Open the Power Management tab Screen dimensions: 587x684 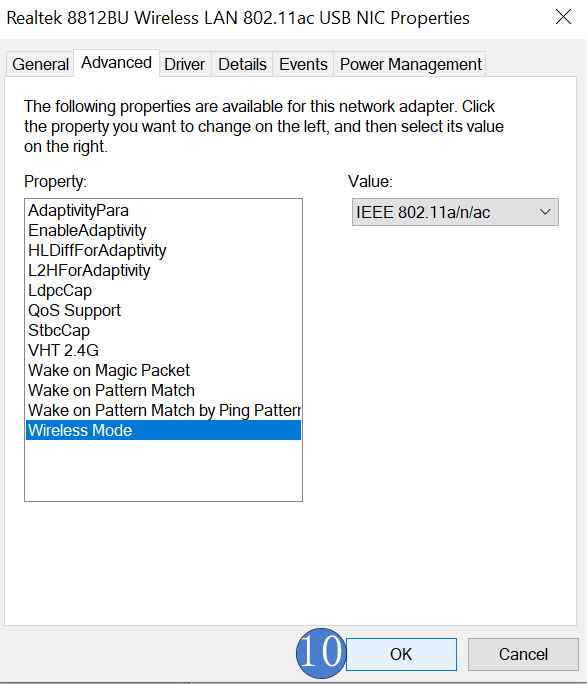tap(410, 65)
